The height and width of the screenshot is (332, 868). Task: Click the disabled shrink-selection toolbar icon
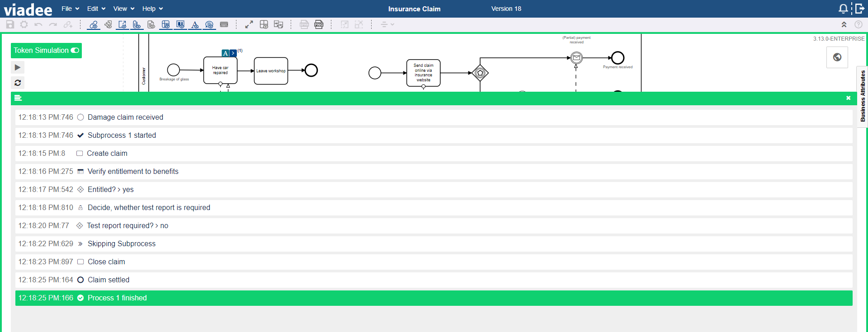click(x=344, y=24)
